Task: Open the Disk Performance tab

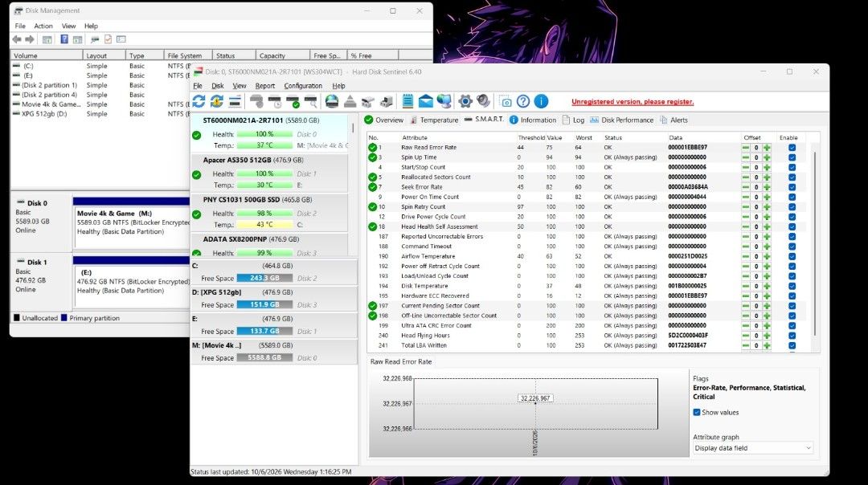Action: tap(621, 120)
